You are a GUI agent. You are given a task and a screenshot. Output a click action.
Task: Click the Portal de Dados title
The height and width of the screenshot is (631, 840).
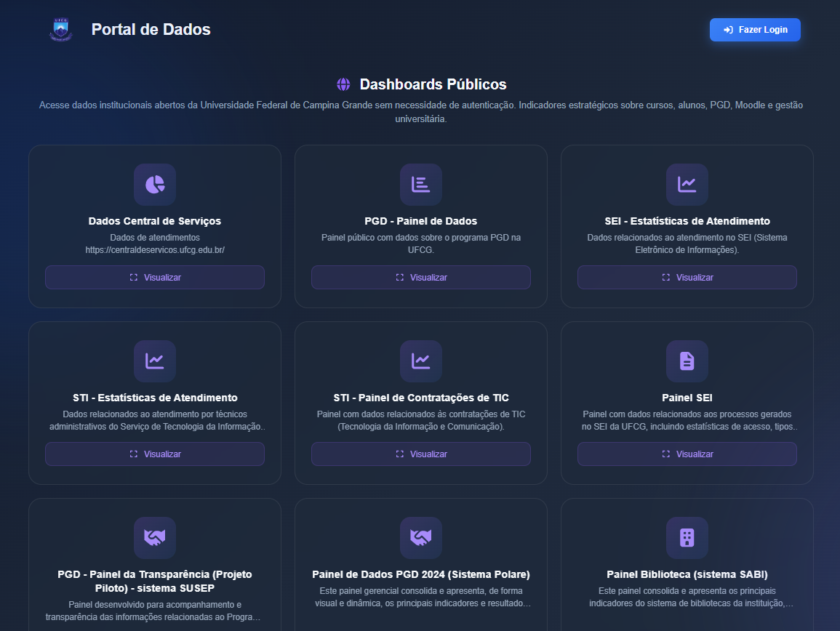click(x=151, y=30)
